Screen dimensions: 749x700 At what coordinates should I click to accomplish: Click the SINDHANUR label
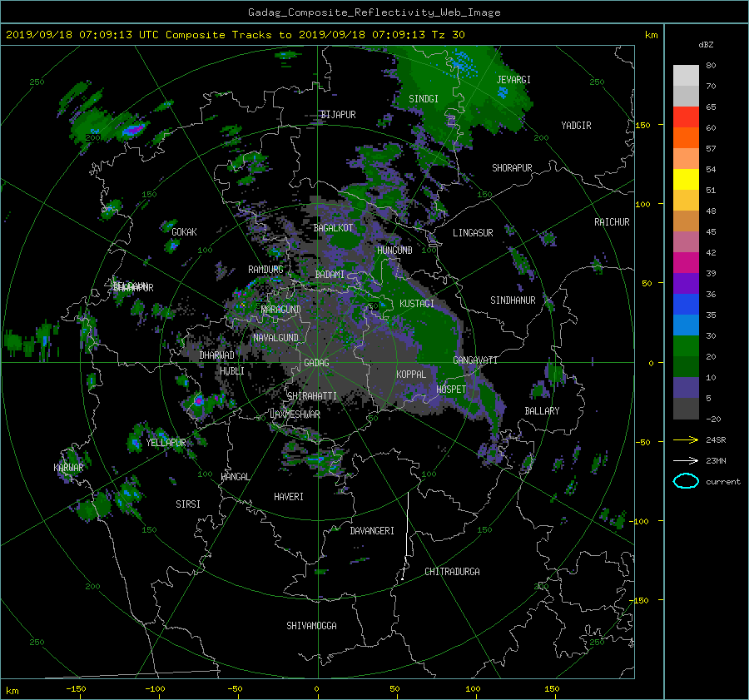click(x=513, y=300)
